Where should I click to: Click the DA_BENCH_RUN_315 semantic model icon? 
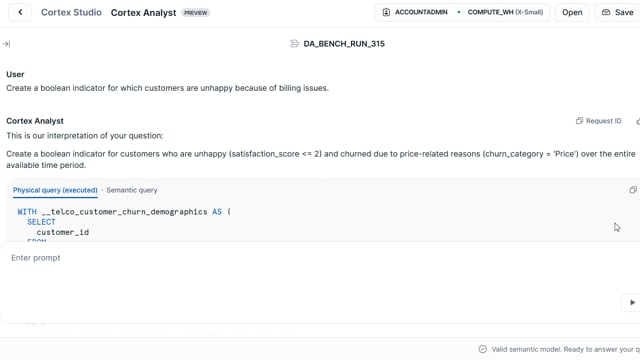click(x=294, y=44)
